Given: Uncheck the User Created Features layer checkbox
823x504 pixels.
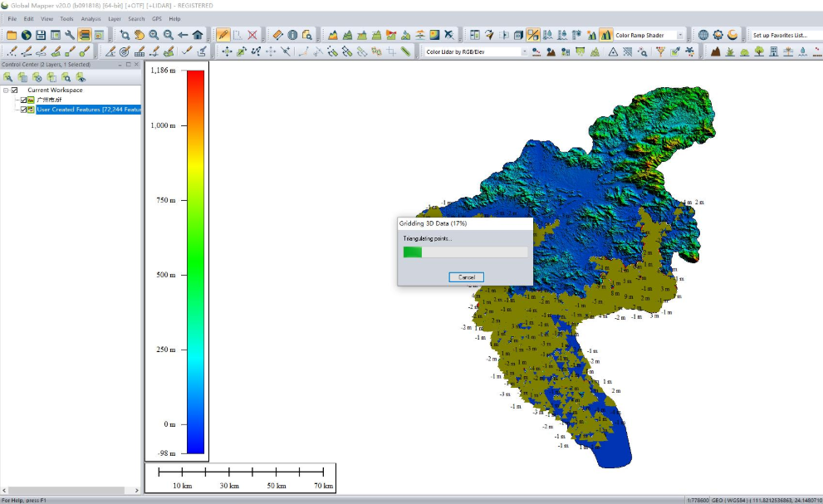Looking at the screenshot, I should 23,110.
